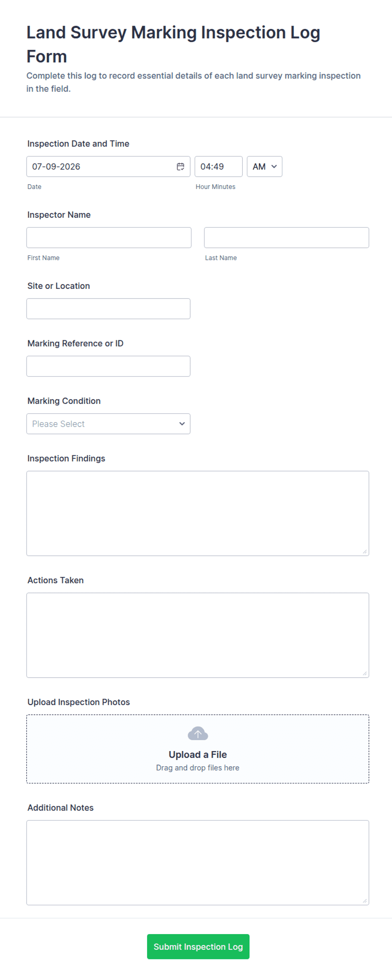This screenshot has height=980, width=392.
Task: Grab the Inspection Findings resize handle
Action: (x=365, y=551)
